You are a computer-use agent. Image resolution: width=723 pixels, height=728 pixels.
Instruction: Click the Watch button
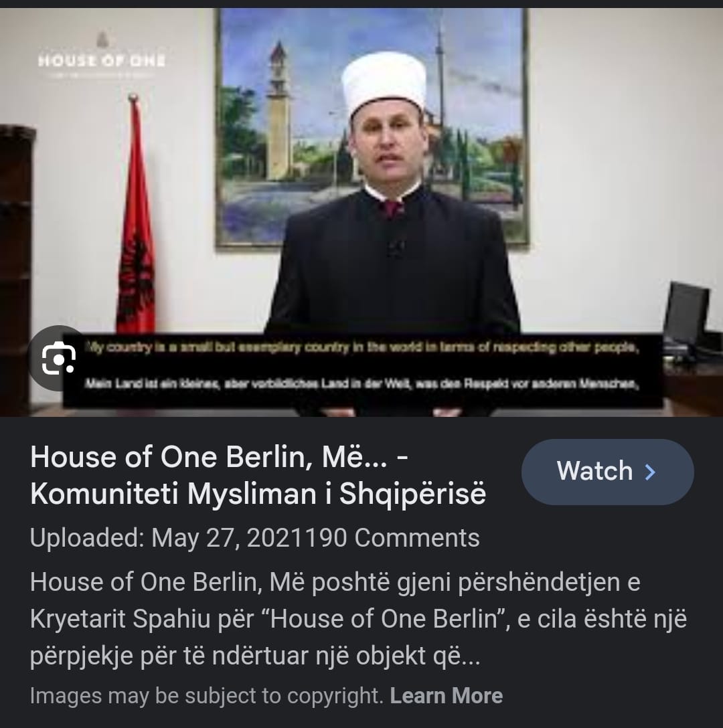click(x=607, y=472)
